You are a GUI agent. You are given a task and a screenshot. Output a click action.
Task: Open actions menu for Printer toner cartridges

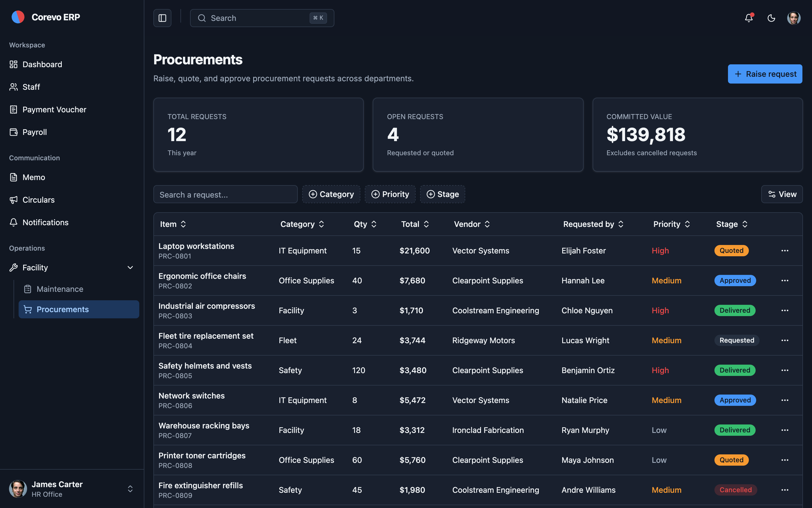(x=784, y=460)
